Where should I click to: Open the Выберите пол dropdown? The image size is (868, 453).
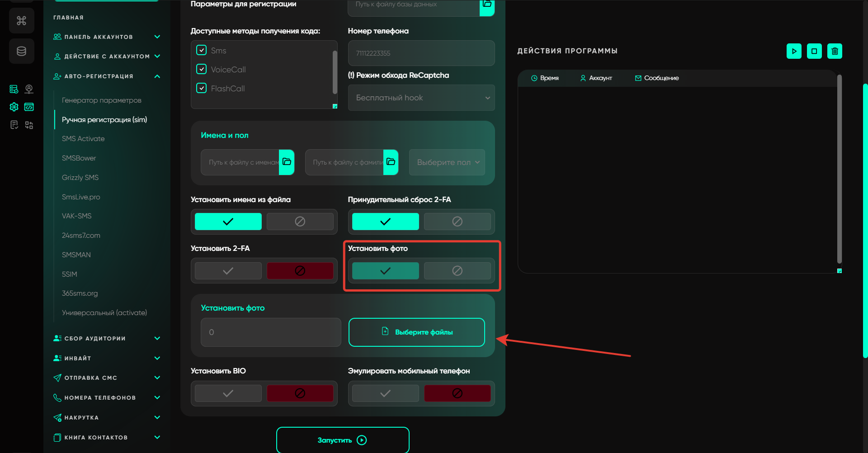pyautogui.click(x=447, y=162)
